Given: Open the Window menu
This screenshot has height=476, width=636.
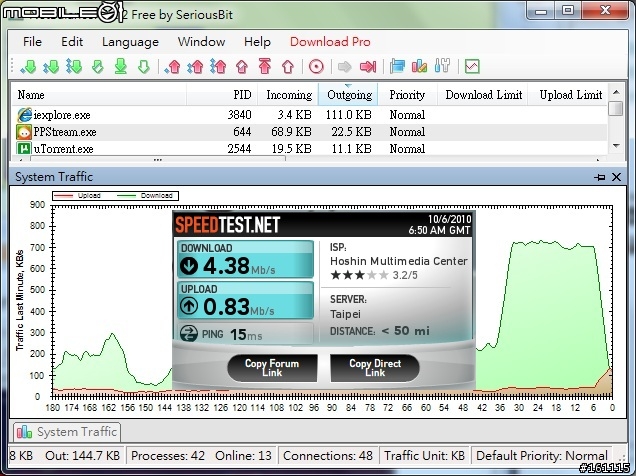Looking at the screenshot, I should (x=202, y=42).
